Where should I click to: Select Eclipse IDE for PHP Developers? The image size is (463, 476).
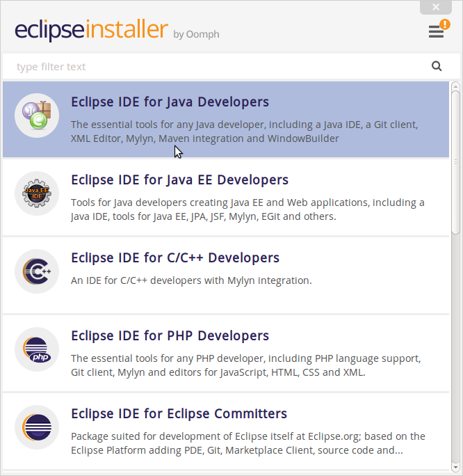click(x=226, y=354)
